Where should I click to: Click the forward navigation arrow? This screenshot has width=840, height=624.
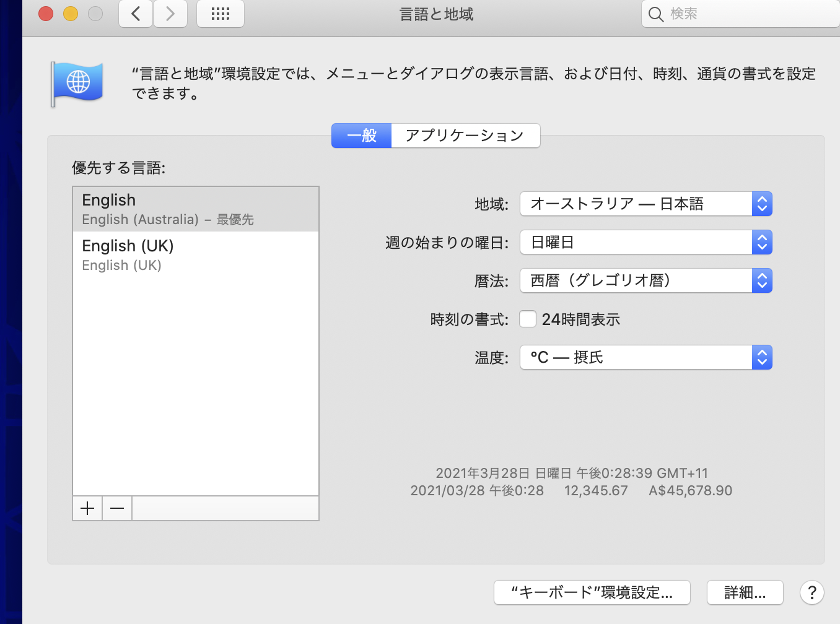(x=170, y=14)
